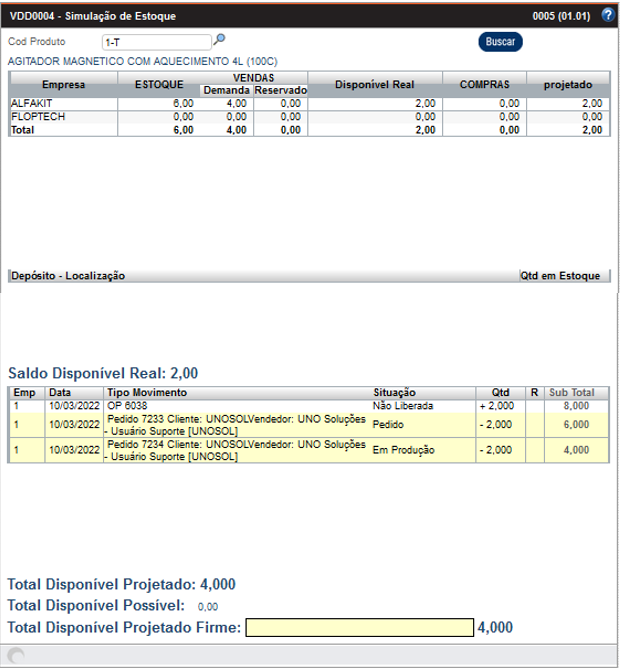Open help with the question mark icon

pos(607,15)
